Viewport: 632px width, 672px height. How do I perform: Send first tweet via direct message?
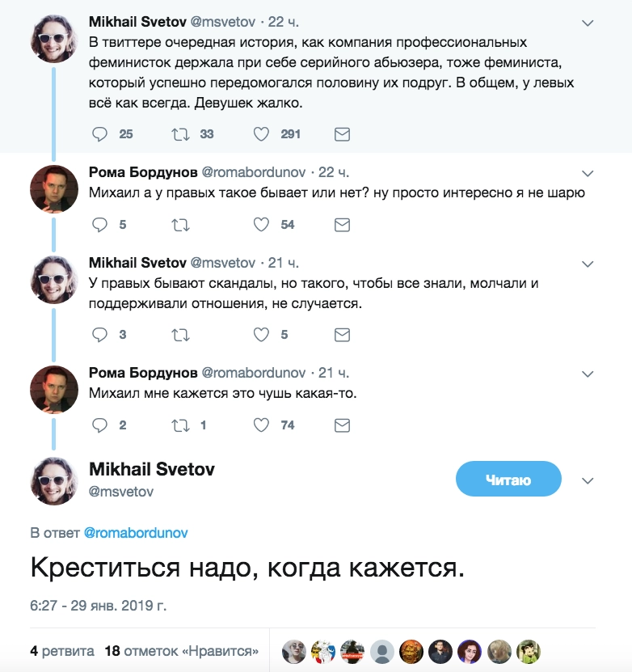(x=342, y=134)
